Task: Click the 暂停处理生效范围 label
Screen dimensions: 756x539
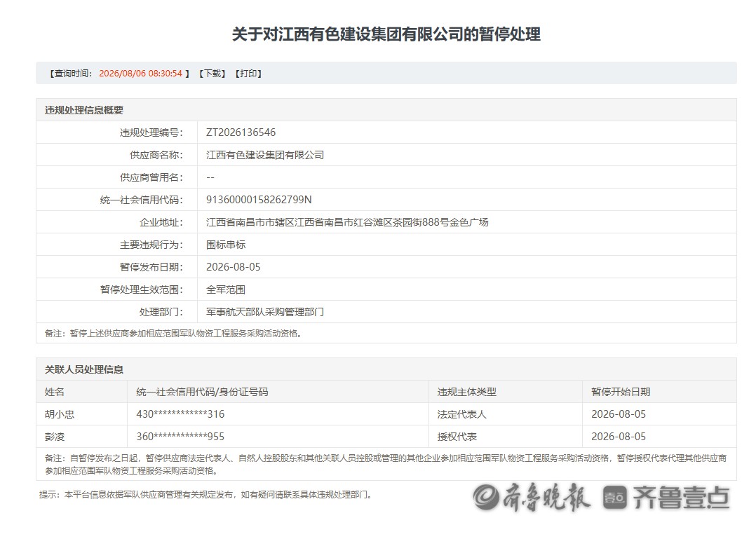Action: point(142,289)
